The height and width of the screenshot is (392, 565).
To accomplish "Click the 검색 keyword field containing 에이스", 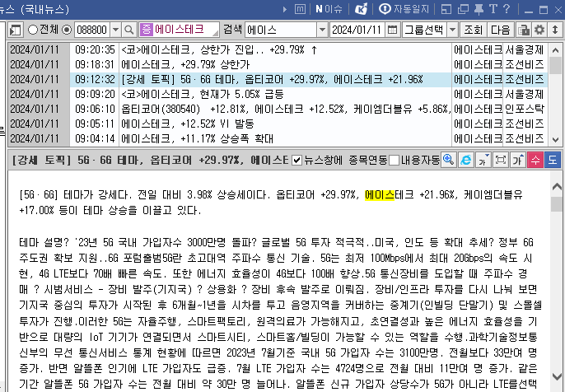I will point(281,30).
